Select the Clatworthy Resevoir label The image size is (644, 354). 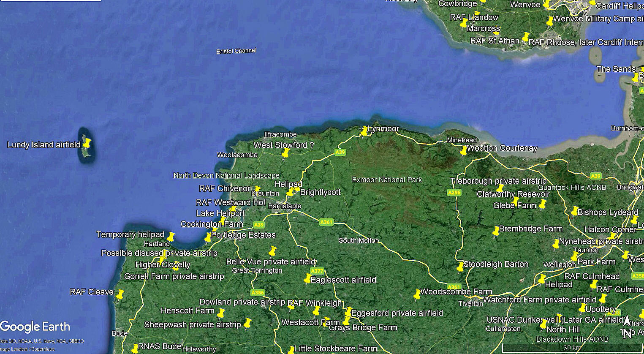513,194
